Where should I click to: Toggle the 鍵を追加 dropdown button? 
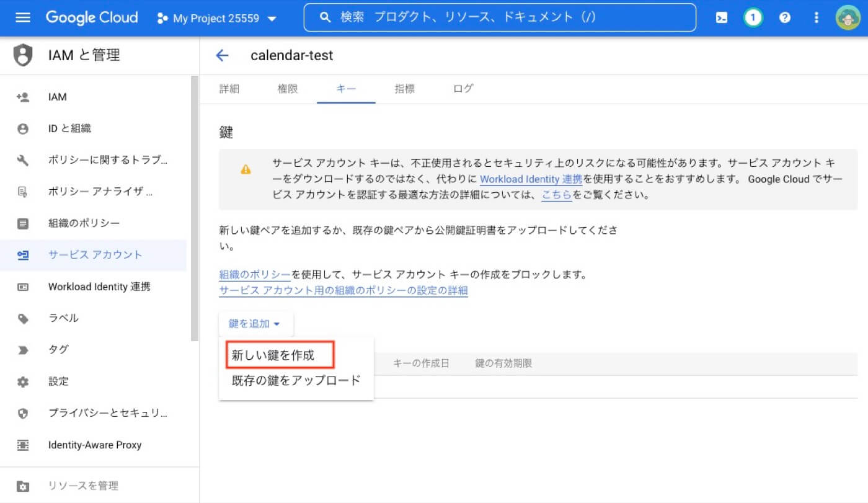pos(255,324)
